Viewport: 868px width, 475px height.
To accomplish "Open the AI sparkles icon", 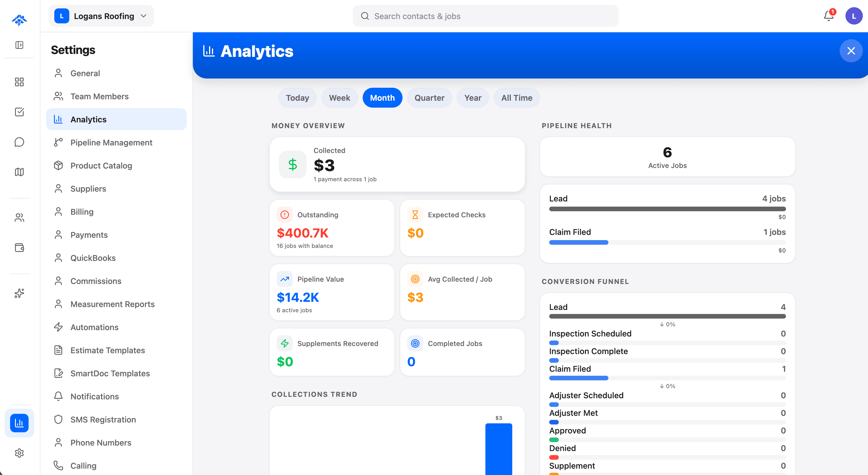I will tap(19, 293).
